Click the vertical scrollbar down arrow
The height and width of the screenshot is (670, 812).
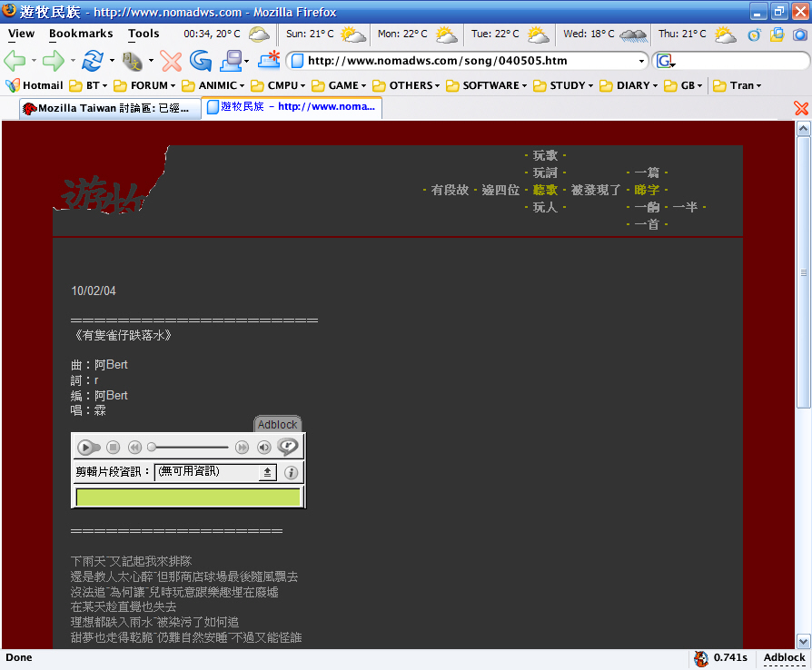[x=803, y=642]
